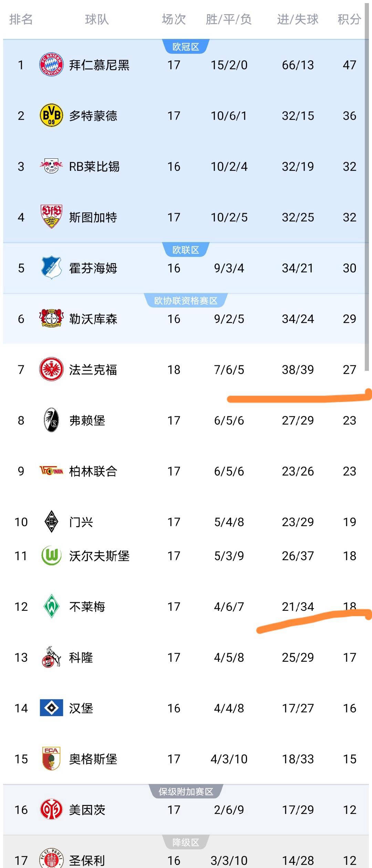This screenshot has height=868, width=372.
Task: Tap the Werder Bremen diamond logo
Action: 51,606
